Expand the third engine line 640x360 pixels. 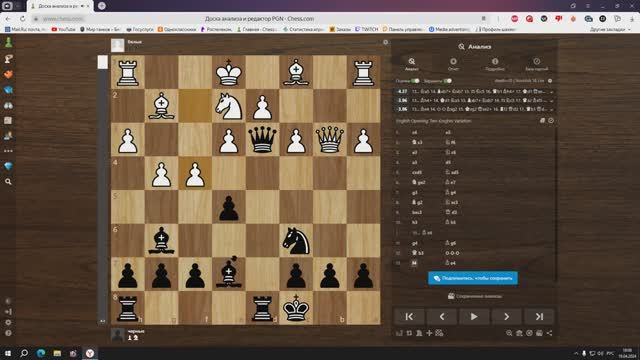click(x=551, y=109)
